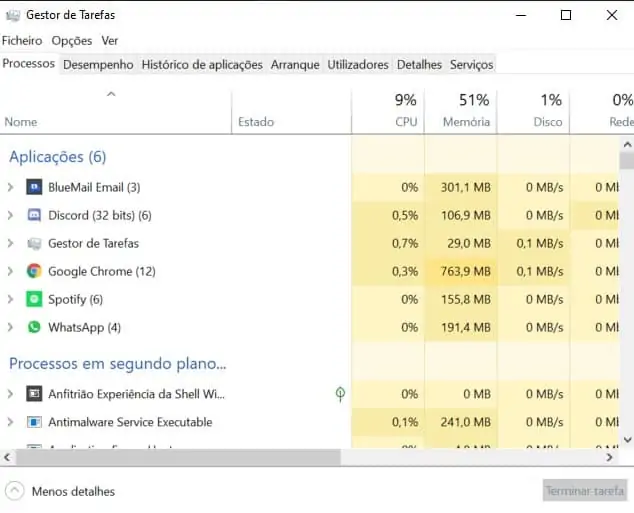Sort processes by Memória column header

pyautogui.click(x=466, y=111)
